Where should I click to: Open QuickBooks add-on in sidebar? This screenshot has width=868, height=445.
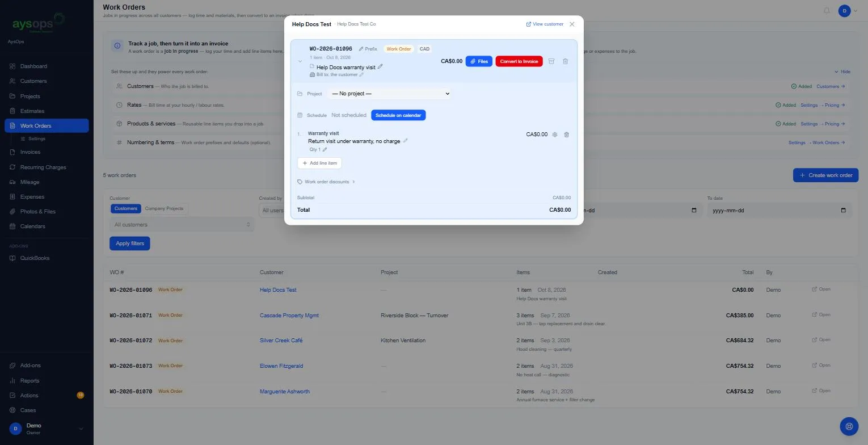[47, 258]
